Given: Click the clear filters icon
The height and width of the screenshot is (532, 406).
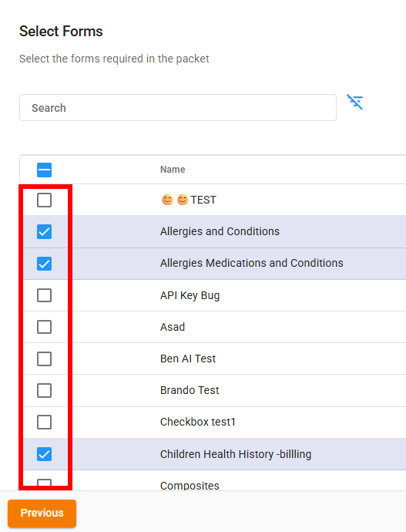Looking at the screenshot, I should pyautogui.click(x=355, y=102).
